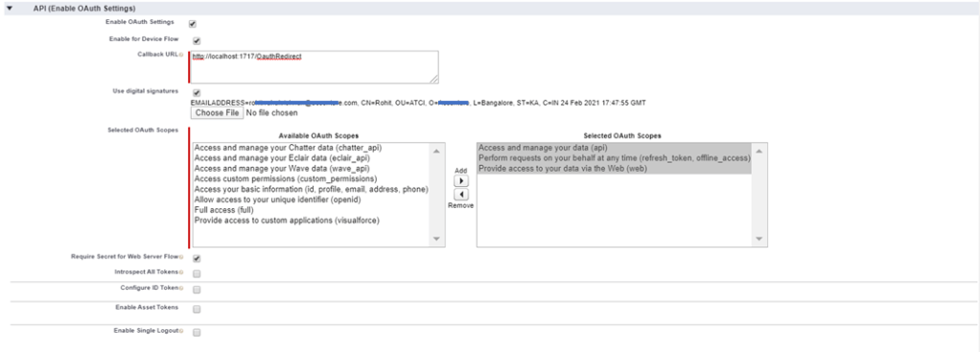
Task: Click help icon next to Configure ID Token
Action: 181,289
